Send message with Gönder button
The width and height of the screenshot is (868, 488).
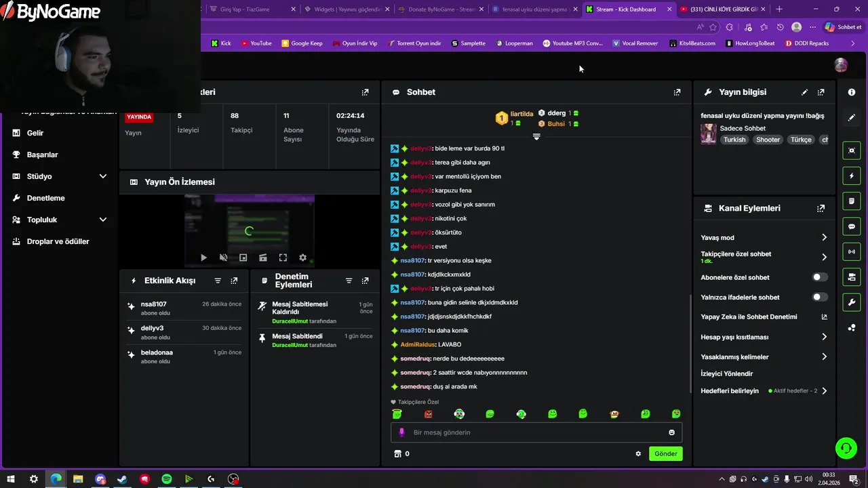[666, 453]
